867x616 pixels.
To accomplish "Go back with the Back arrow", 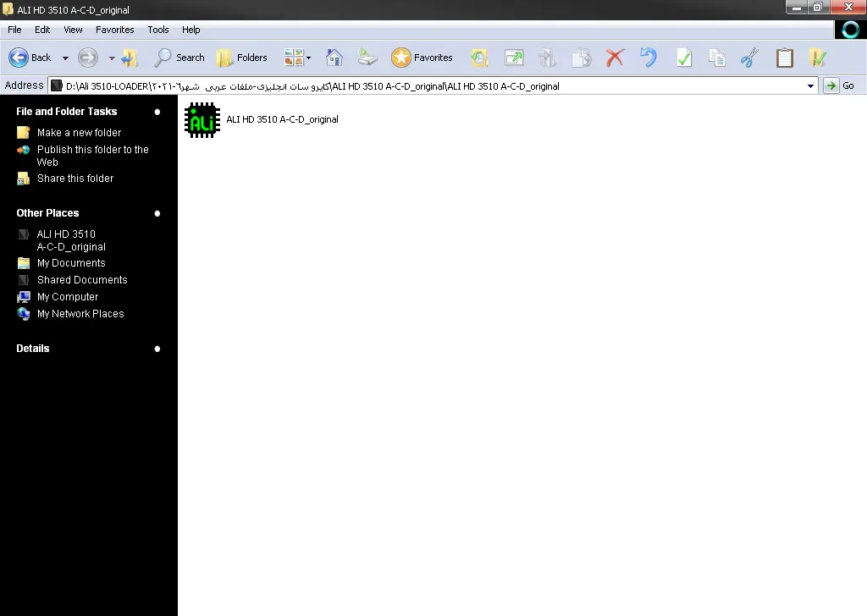I will coord(30,58).
